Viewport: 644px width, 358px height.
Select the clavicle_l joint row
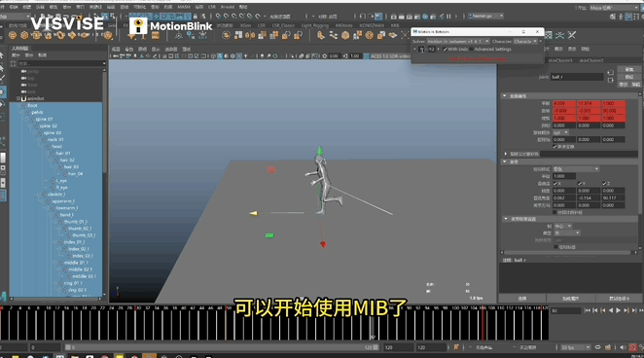point(55,195)
